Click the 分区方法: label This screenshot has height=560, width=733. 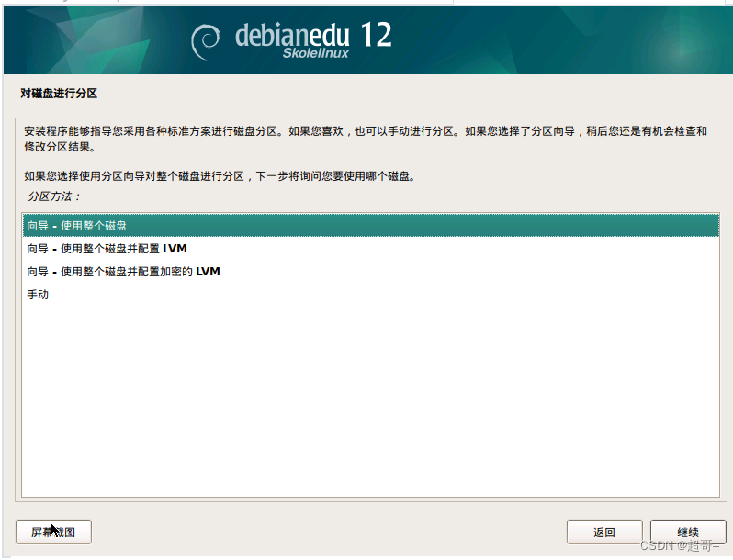(x=54, y=196)
